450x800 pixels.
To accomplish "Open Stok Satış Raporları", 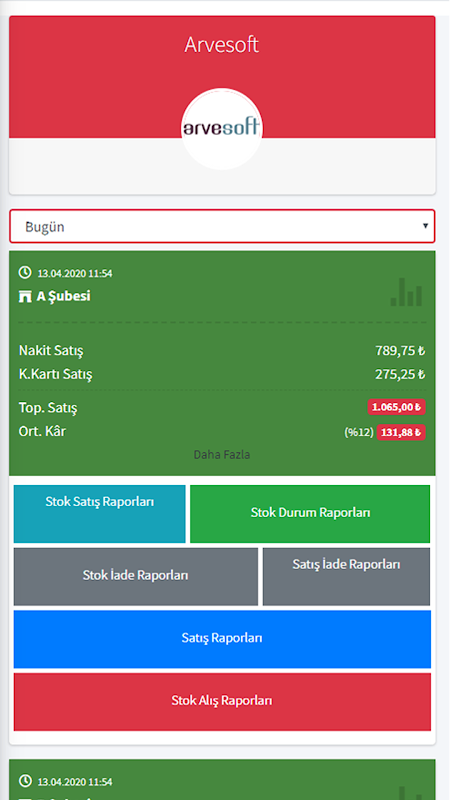I will [x=99, y=514].
